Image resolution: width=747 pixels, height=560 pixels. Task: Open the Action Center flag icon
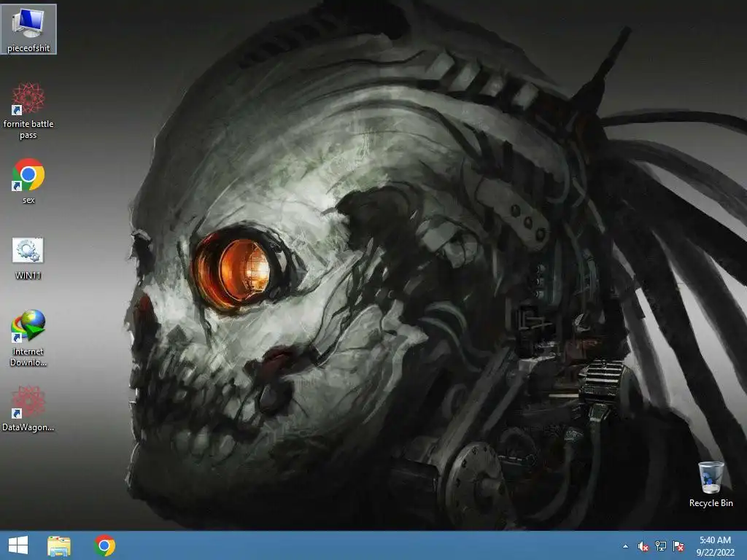(x=678, y=546)
